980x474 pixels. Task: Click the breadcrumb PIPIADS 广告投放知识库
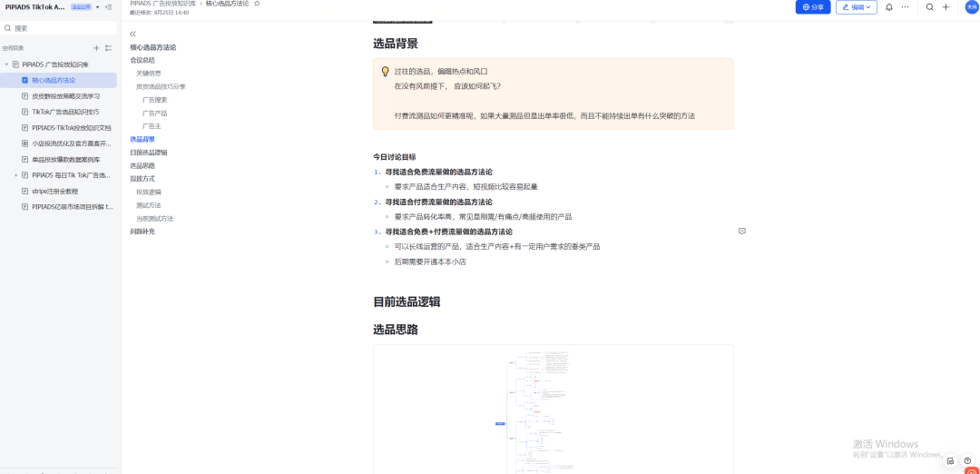(x=162, y=4)
